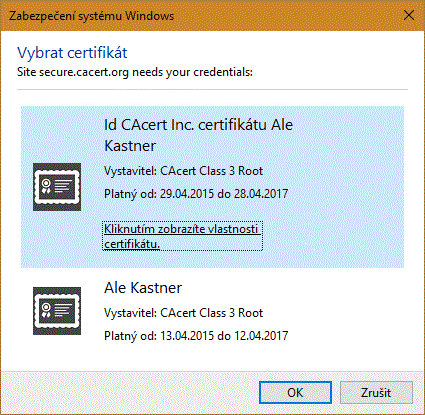Screen dimensions: 425x415
Task: Cancel using the Zrušit button
Action: coord(376,392)
